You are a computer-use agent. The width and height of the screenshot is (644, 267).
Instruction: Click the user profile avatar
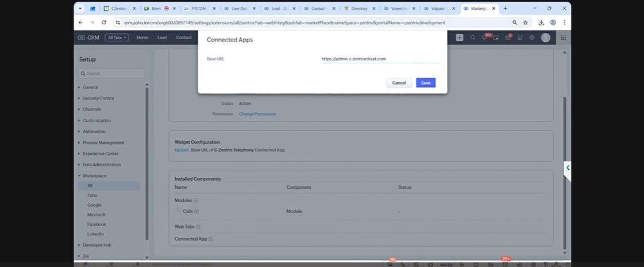point(545,37)
